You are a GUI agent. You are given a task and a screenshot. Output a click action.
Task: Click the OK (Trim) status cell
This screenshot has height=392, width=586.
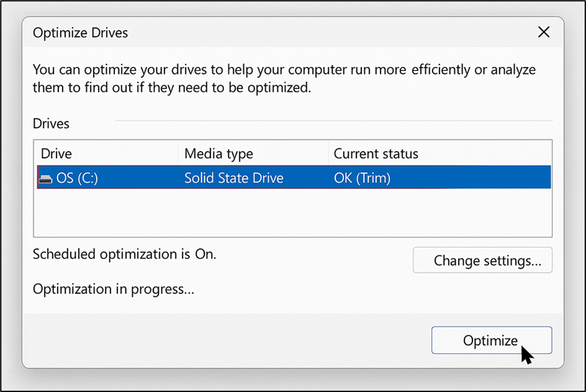pyautogui.click(x=362, y=178)
